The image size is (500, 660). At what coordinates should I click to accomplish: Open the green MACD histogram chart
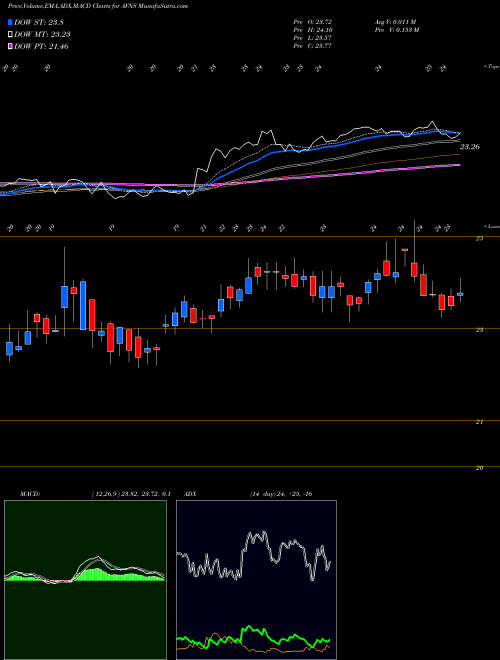85,580
